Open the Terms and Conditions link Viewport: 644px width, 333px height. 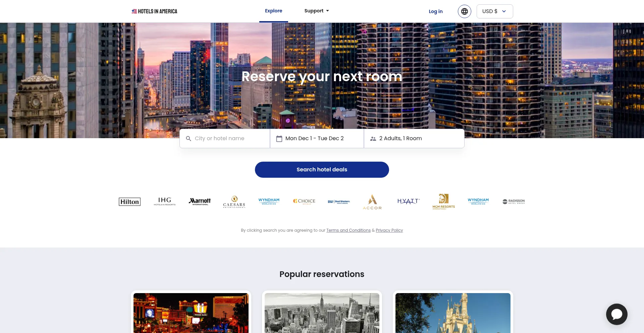(348, 230)
